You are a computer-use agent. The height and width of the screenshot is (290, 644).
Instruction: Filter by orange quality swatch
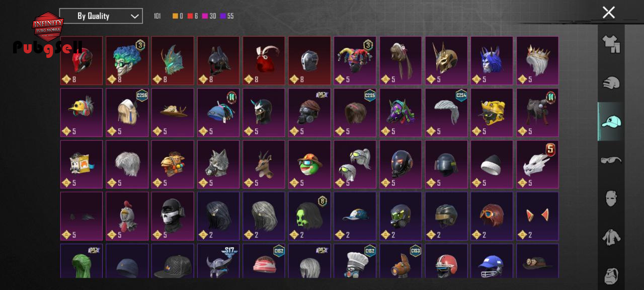[175, 16]
